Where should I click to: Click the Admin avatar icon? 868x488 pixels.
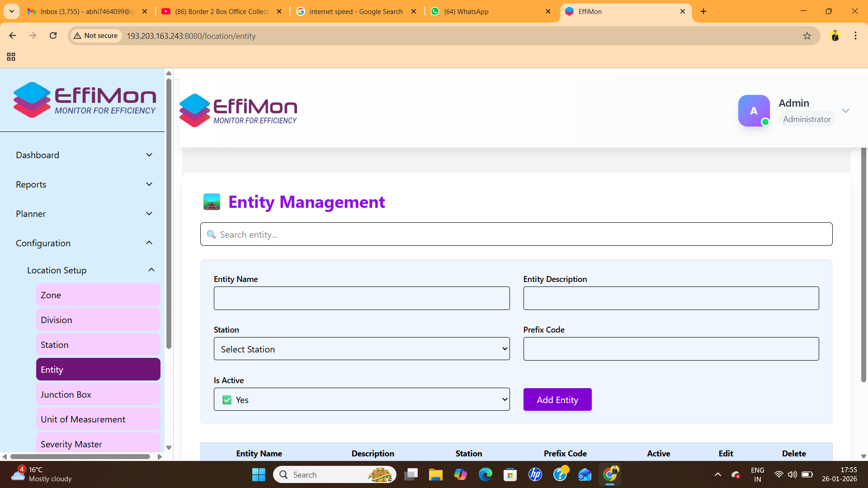tap(754, 111)
